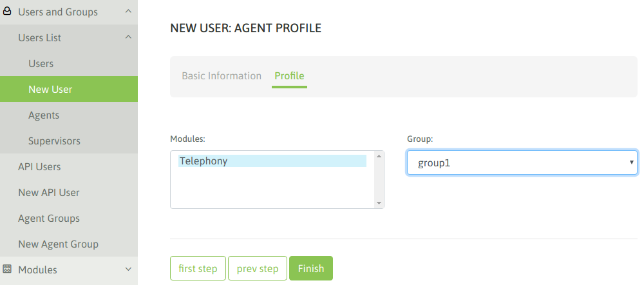Collapse the Users List chevron
The image size is (644, 285).
point(128,37)
